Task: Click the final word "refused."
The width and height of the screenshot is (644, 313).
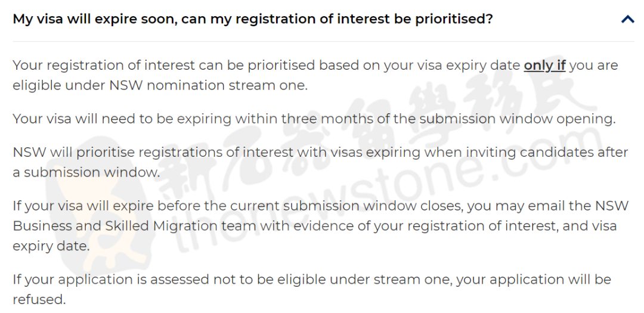Action: (x=39, y=299)
